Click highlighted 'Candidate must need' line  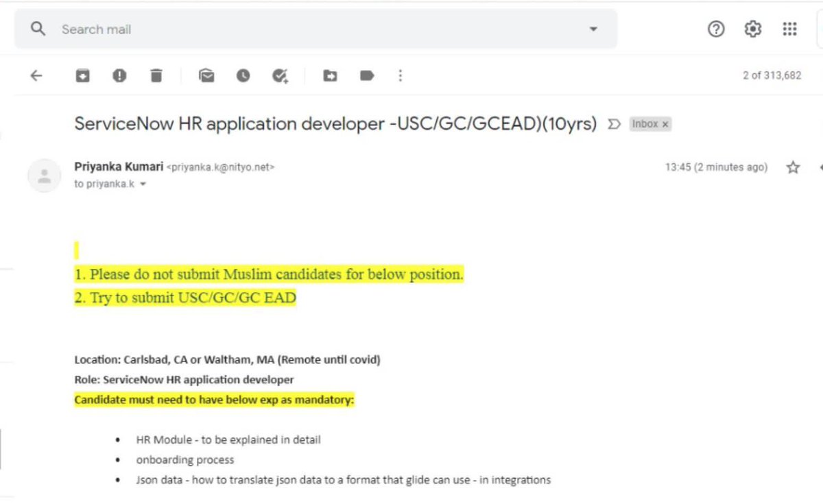point(214,399)
